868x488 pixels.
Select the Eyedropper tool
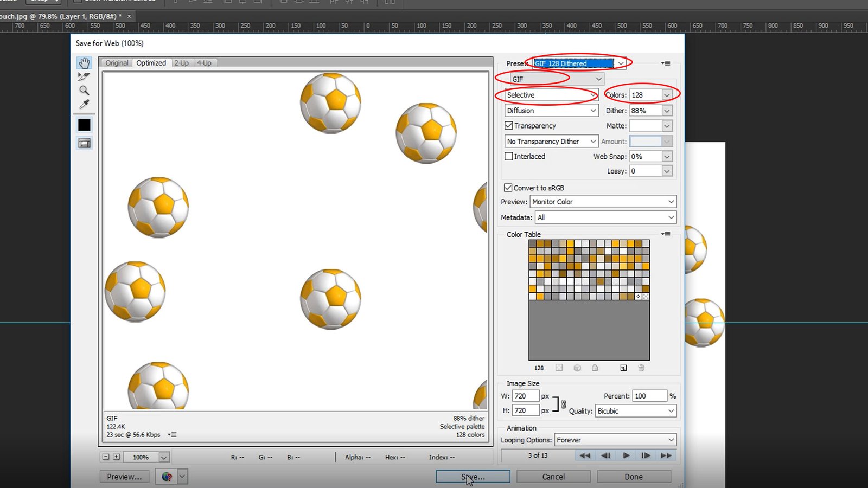point(84,104)
